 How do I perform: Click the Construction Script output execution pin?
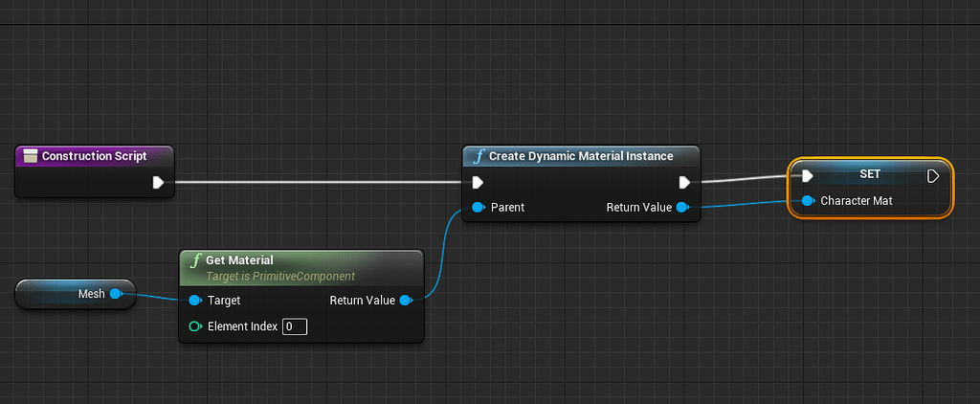click(158, 182)
